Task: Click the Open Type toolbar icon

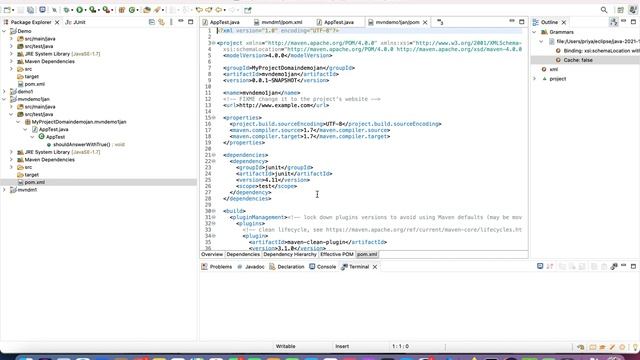Action: [x=147, y=10]
